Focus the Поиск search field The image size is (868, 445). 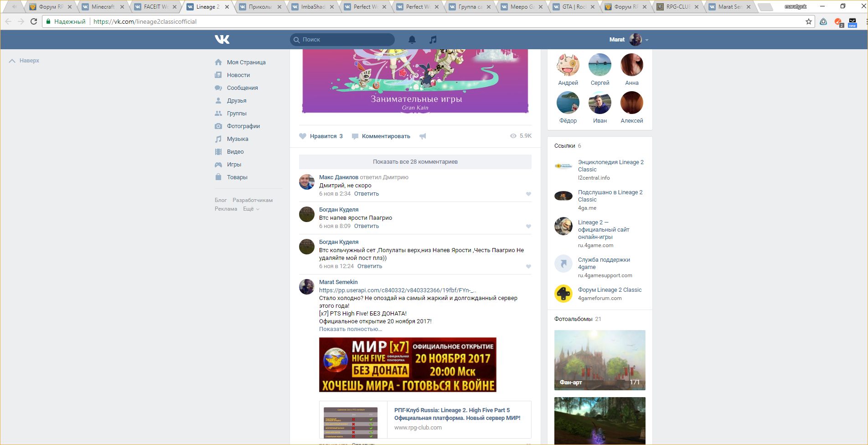pyautogui.click(x=342, y=40)
